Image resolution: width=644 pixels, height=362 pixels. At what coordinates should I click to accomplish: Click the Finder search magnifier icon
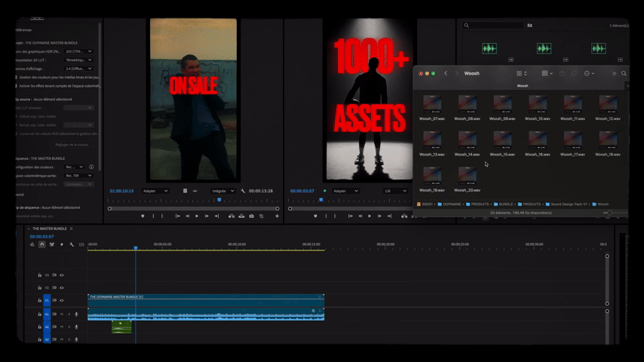(624, 73)
